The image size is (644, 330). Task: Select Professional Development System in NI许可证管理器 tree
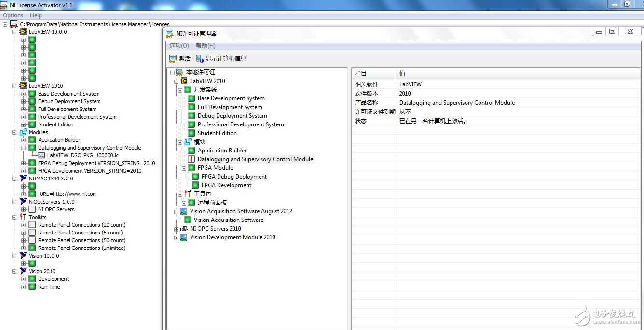241,124
